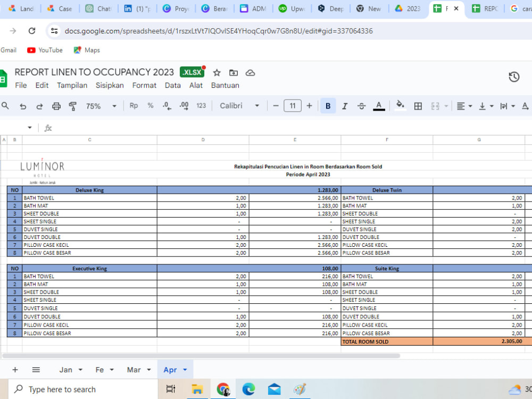
Task: Open vertical align dropdown
Action: tap(486, 106)
